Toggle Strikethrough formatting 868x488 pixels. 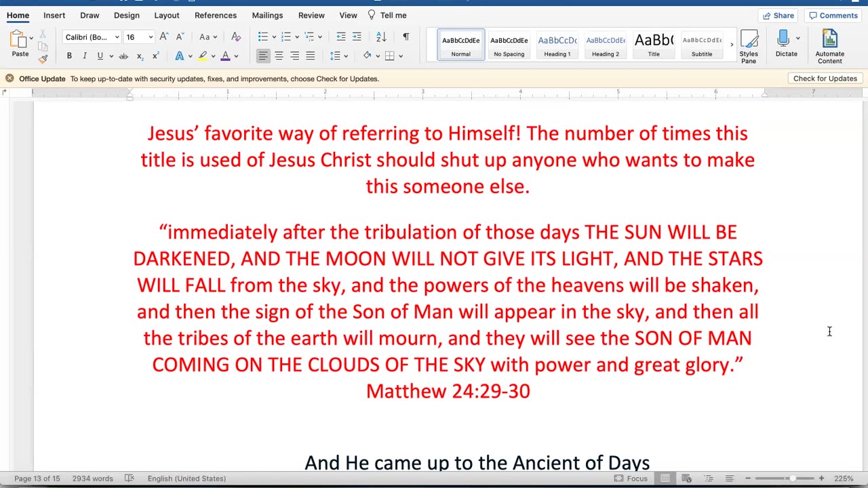[x=123, y=56]
